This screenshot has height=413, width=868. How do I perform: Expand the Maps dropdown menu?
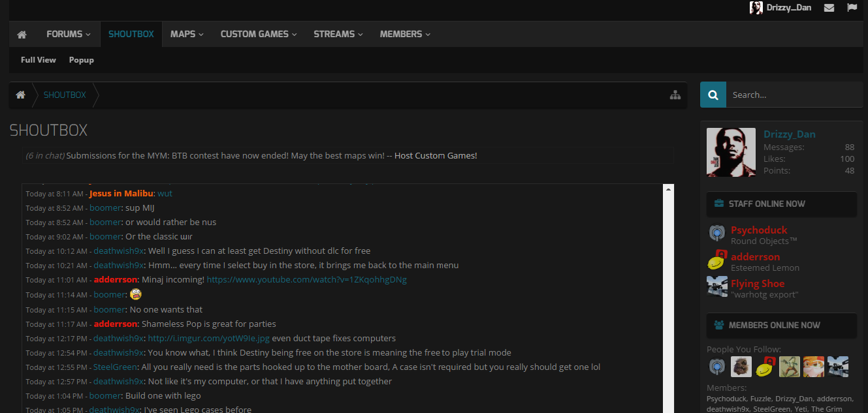[187, 34]
